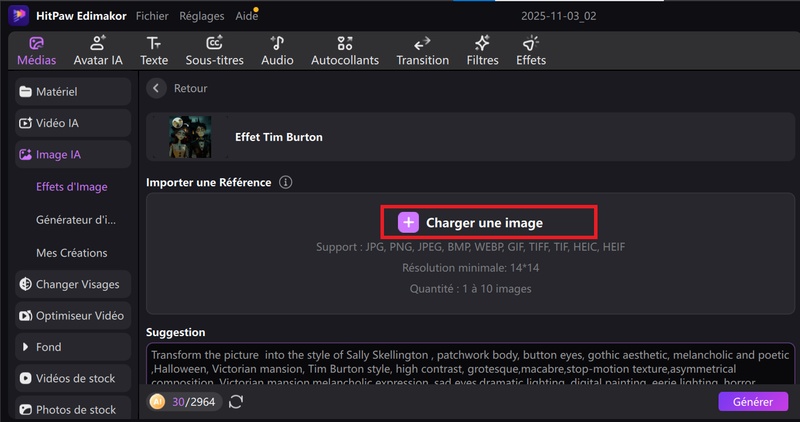Click the Suggestion heading

tap(176, 332)
